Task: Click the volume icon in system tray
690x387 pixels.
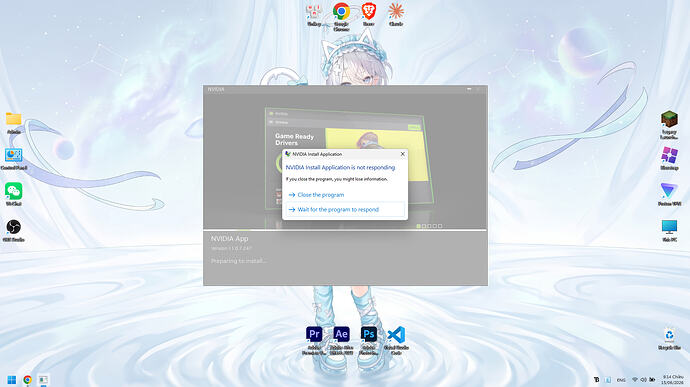Action: [643, 380]
